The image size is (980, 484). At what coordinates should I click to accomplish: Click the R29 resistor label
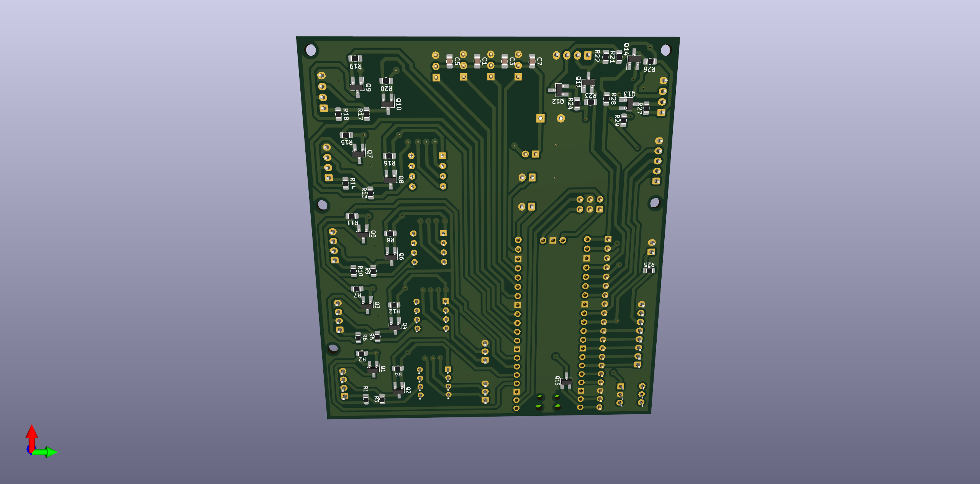point(617,120)
